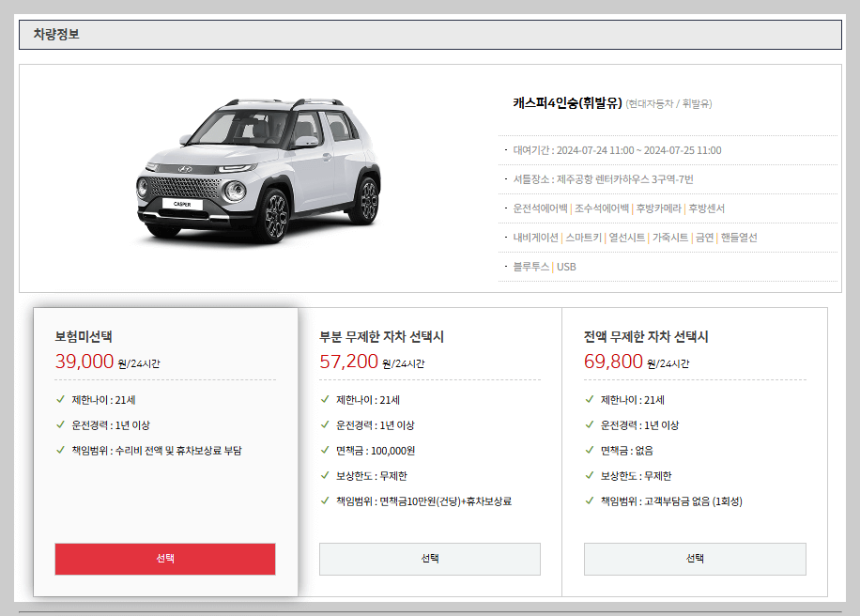Image resolution: width=860 pixels, height=616 pixels.
Task: Select 선택 for 부분 무제한 자차 option
Action: pos(429,559)
